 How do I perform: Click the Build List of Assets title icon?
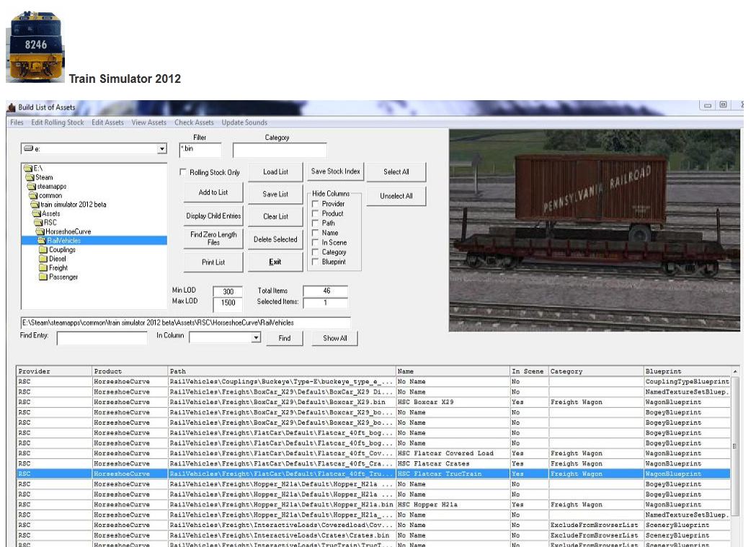point(11,107)
